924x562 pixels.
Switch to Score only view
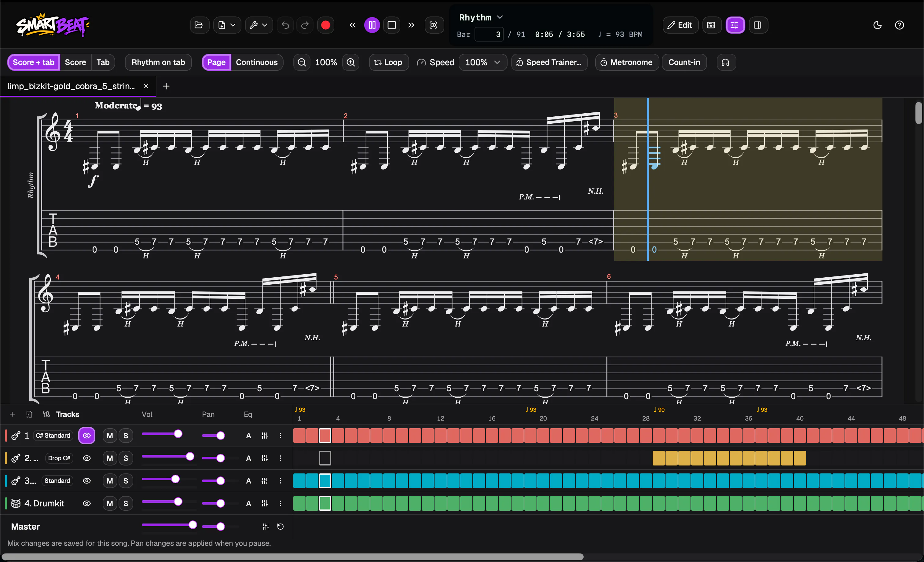(x=75, y=62)
